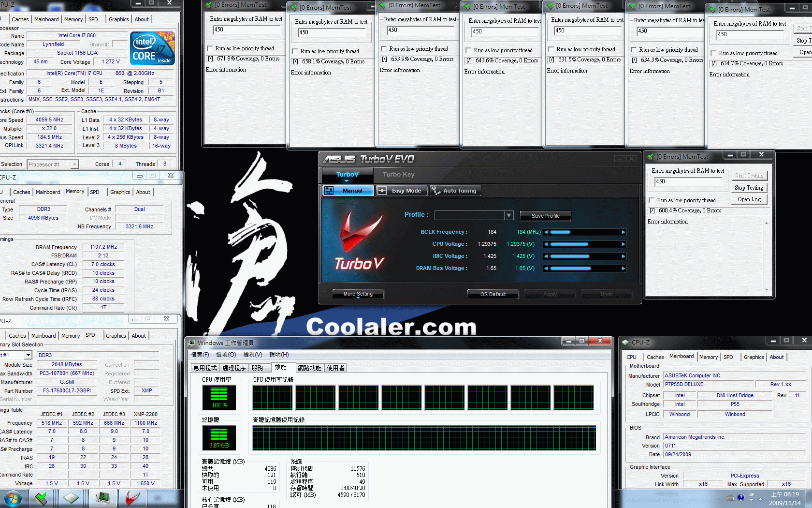Enable low priority thread in the 671.8% coverage MemTest
The image size is (812, 508).
tap(210, 48)
